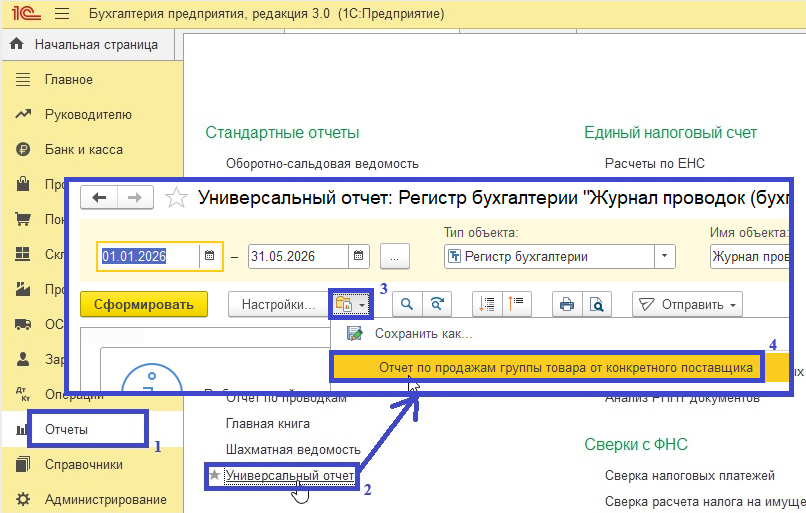Click the yellow Сформировать button
Screen dimensions: 806x513
[x=144, y=304]
